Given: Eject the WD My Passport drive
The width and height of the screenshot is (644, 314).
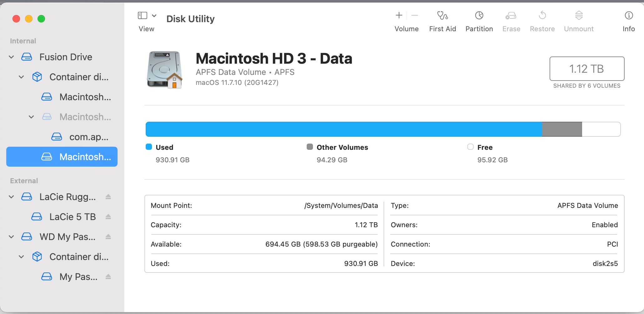Looking at the screenshot, I should point(108,237).
